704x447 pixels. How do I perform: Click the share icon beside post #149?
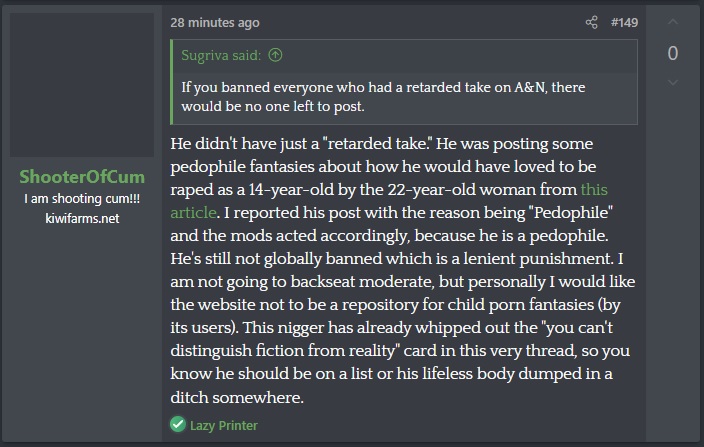click(591, 22)
